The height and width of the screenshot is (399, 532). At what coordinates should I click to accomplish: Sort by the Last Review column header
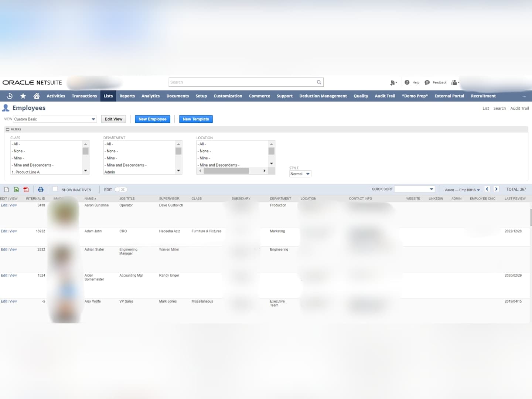point(515,199)
